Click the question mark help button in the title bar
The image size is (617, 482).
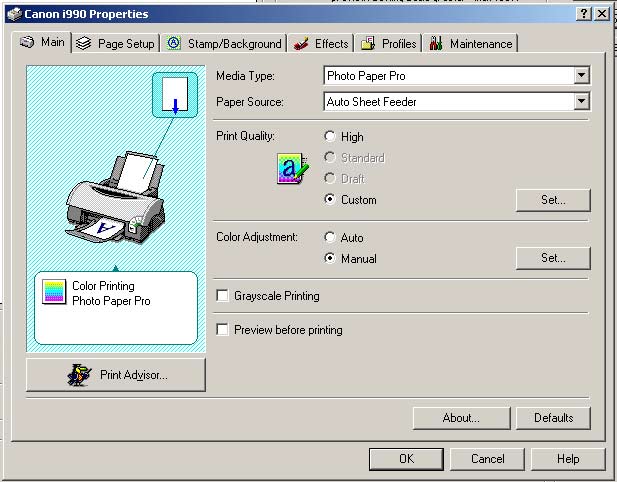click(x=584, y=14)
